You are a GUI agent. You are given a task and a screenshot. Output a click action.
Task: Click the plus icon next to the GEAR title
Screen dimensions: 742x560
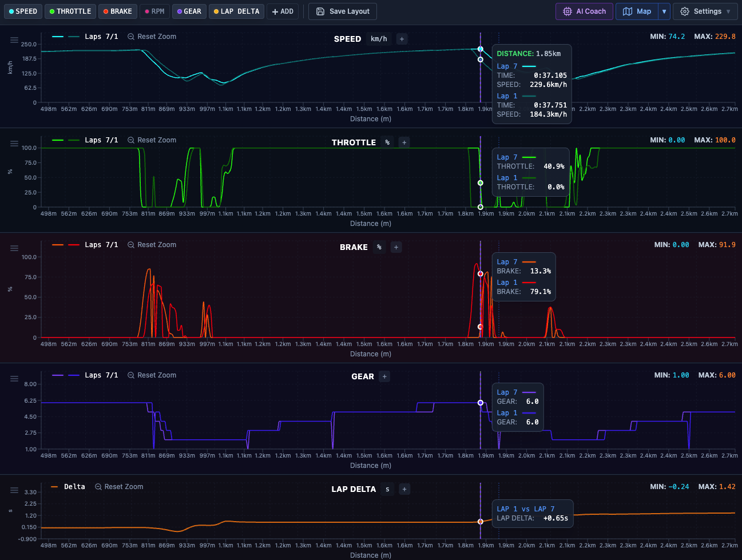[x=384, y=377]
